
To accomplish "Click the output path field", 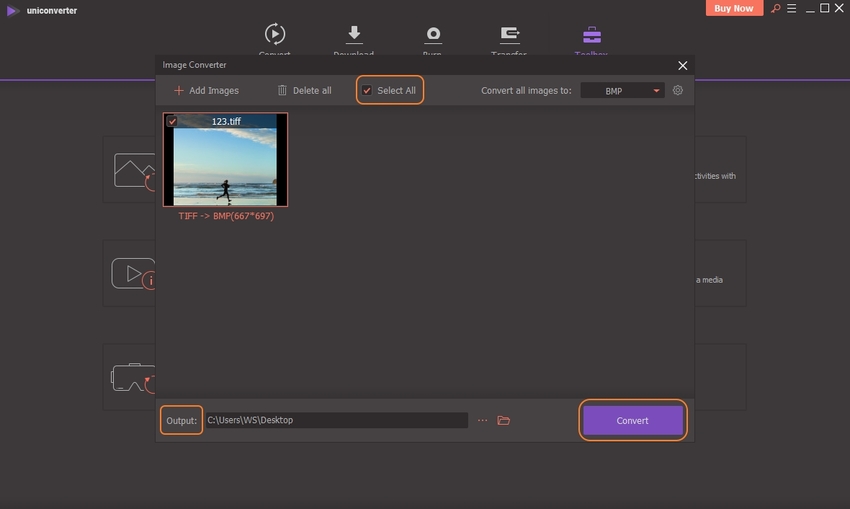I will coord(336,420).
